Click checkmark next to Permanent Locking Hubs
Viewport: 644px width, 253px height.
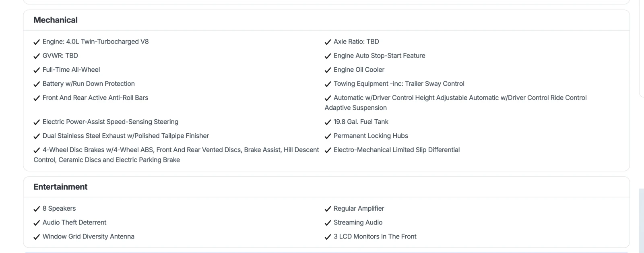coord(328,136)
